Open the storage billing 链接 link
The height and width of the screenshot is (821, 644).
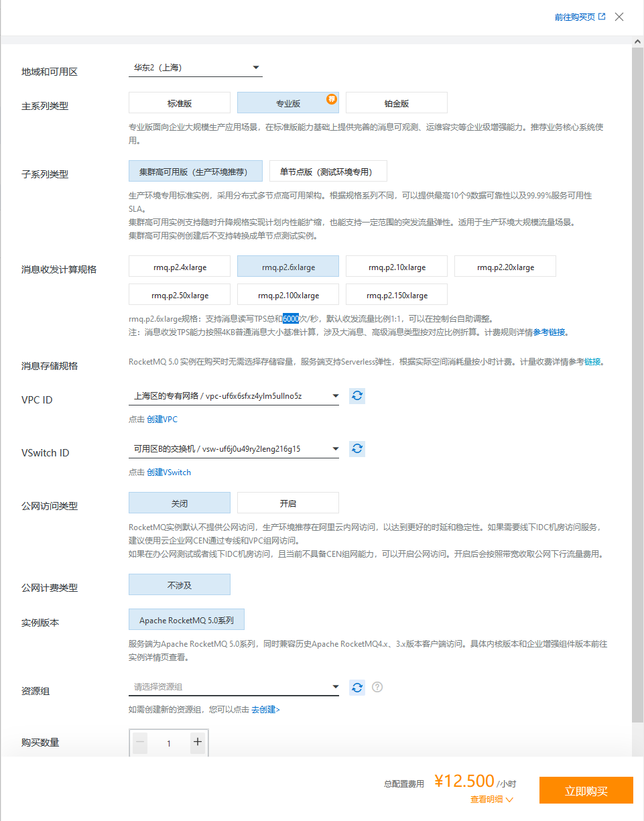click(592, 362)
